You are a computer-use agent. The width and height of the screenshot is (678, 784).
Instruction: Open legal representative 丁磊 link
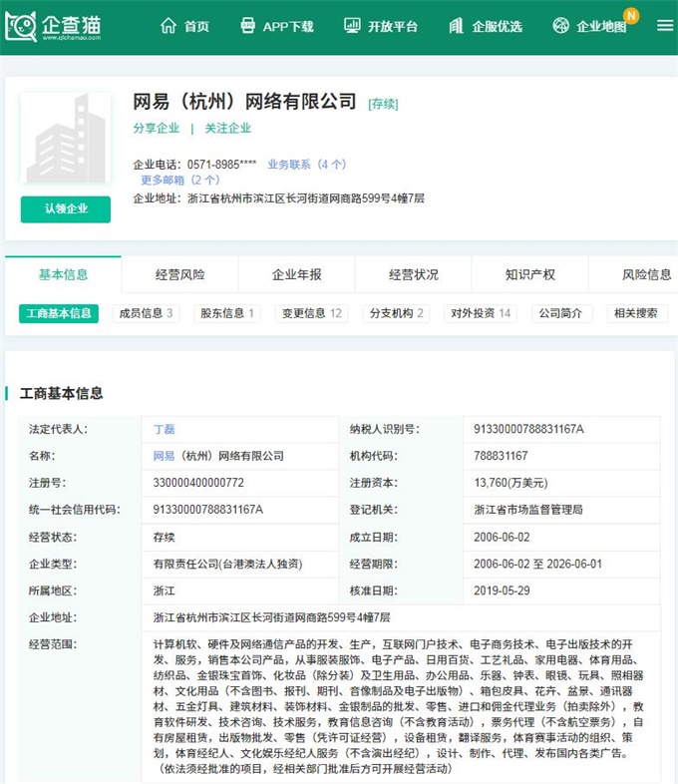(x=164, y=429)
